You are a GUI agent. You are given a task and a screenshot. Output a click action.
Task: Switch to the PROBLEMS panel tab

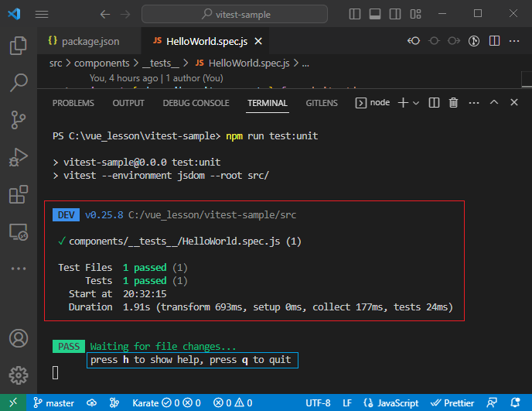click(73, 103)
